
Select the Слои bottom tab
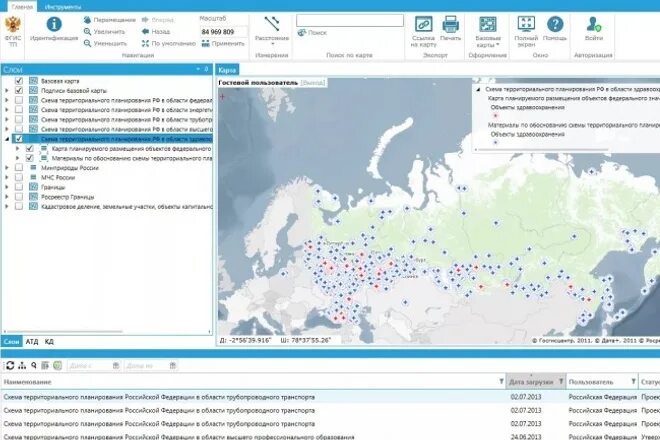click(x=11, y=341)
